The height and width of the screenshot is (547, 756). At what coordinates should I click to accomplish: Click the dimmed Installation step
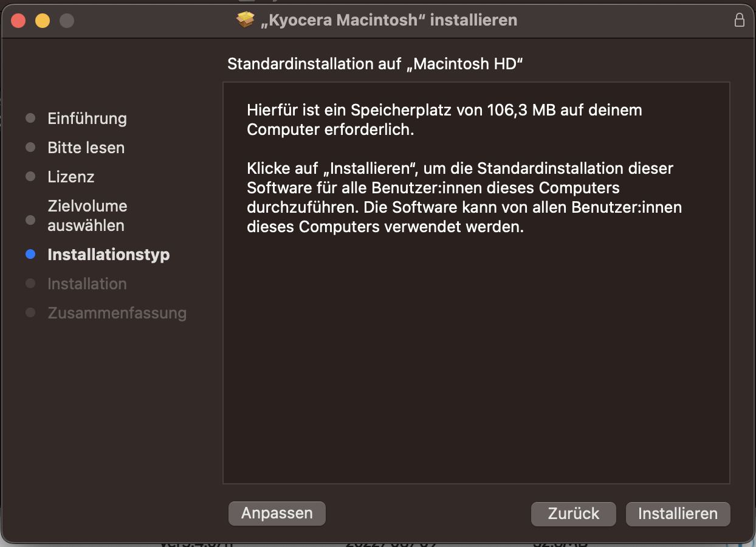(87, 284)
